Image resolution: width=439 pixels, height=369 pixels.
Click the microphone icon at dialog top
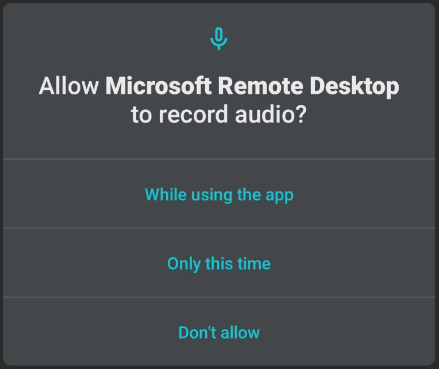[219, 39]
